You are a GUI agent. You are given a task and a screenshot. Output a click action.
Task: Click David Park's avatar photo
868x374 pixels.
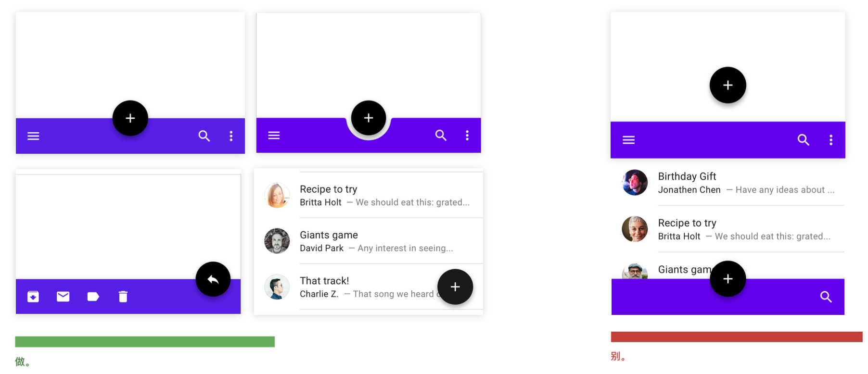[277, 241]
